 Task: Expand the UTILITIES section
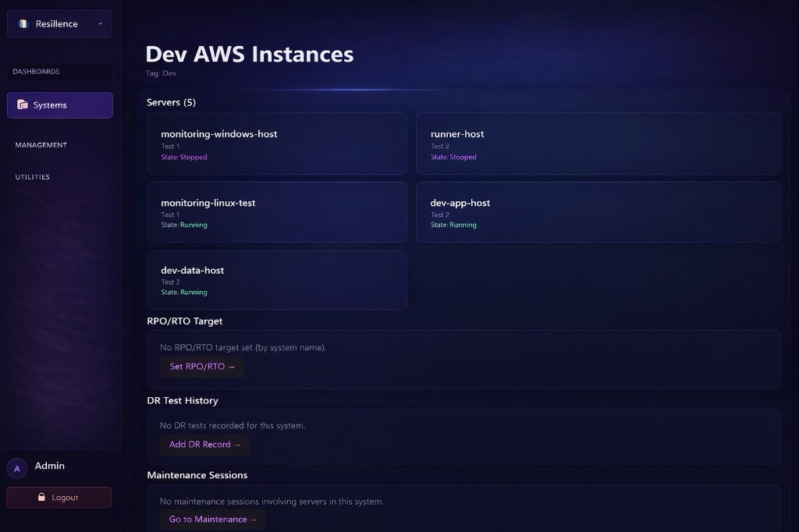click(x=33, y=177)
